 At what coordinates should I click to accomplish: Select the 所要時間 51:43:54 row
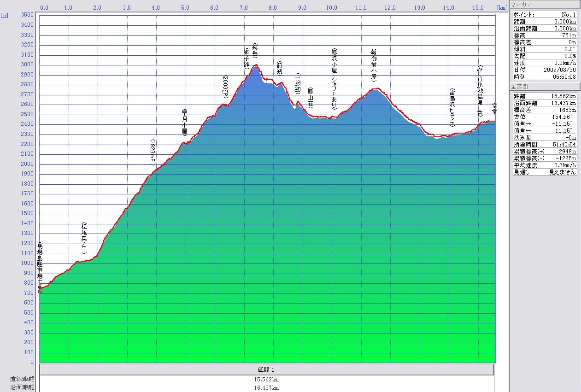coord(544,144)
